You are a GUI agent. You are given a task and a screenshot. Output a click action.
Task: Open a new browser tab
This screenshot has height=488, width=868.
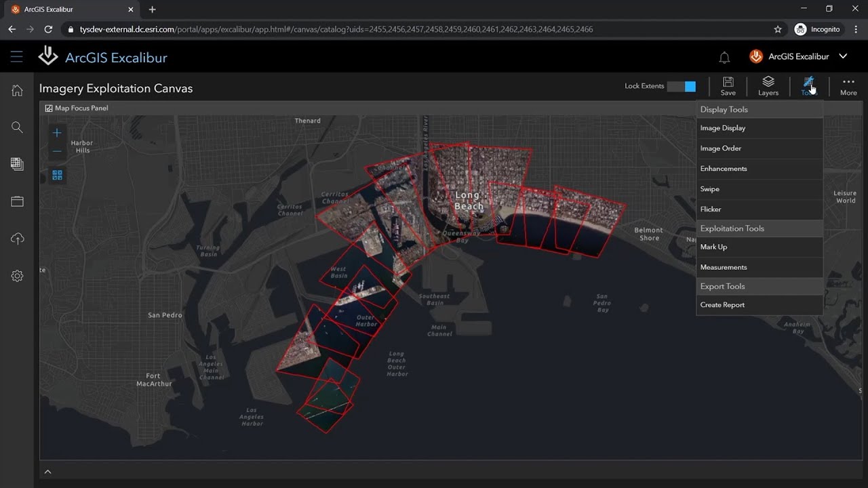pos(152,9)
